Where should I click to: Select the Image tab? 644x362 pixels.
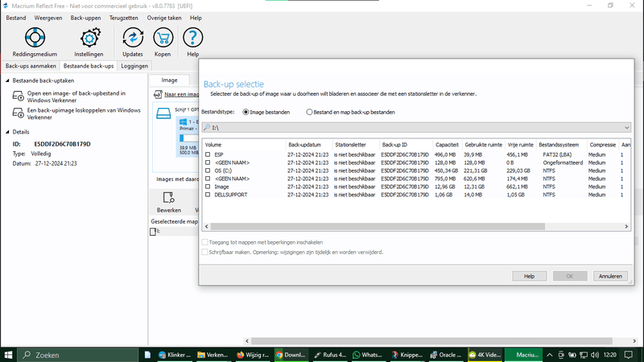(x=169, y=80)
